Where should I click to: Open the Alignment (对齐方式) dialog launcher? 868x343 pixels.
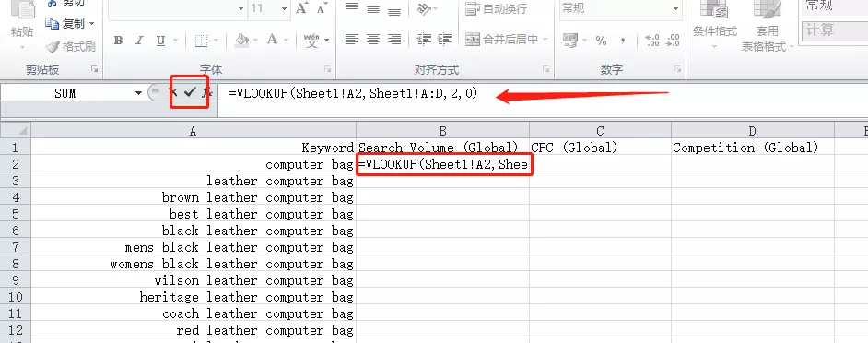coord(546,69)
